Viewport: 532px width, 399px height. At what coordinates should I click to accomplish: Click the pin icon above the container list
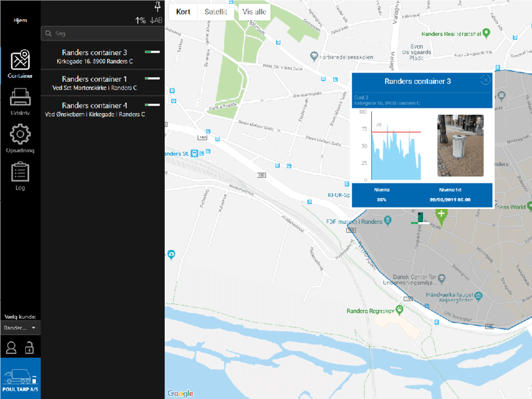158,6
